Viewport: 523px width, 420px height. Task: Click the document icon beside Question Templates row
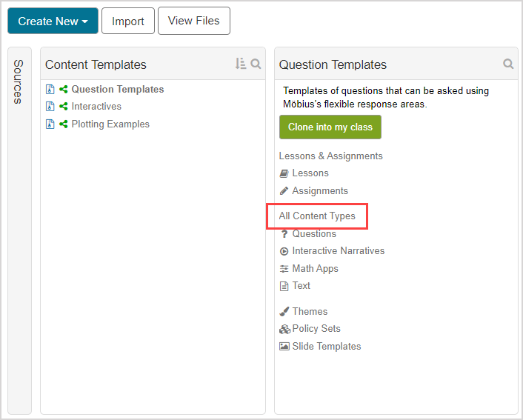pos(50,90)
